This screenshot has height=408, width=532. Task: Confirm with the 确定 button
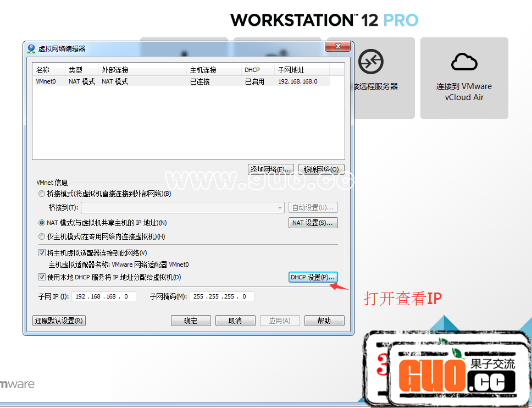[x=191, y=321]
